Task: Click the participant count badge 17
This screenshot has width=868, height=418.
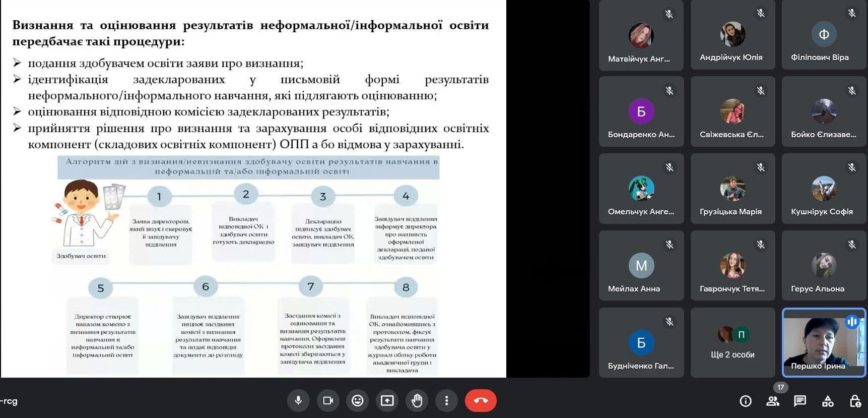Action: point(781,387)
